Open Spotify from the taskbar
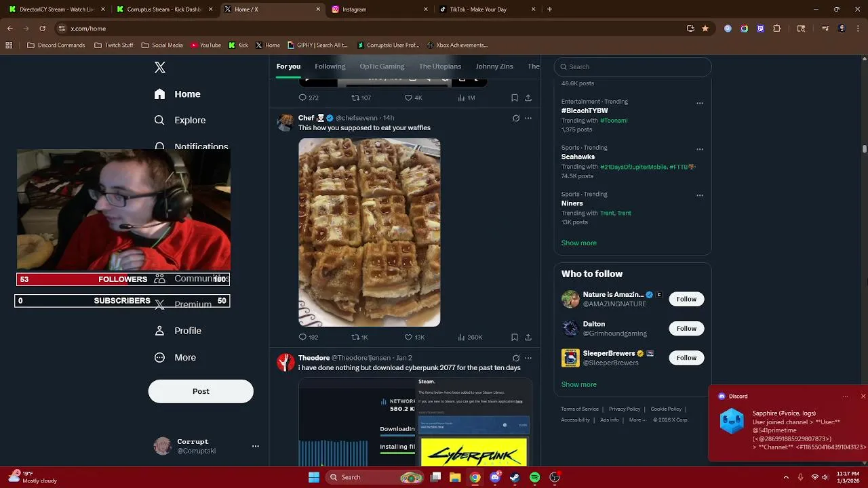Viewport: 868px width, 488px height. [x=534, y=477]
